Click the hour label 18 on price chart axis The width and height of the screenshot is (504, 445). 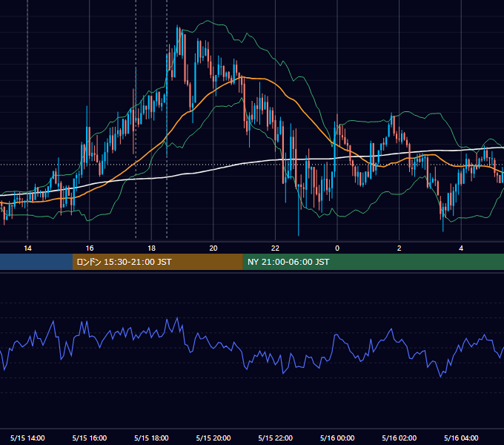[x=151, y=248]
